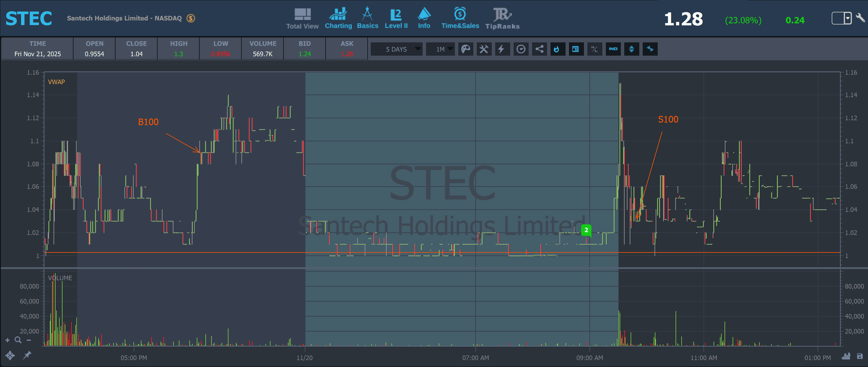Open Time&Sales window
Image resolution: width=868 pixels, height=367 pixels.
tap(460, 19)
